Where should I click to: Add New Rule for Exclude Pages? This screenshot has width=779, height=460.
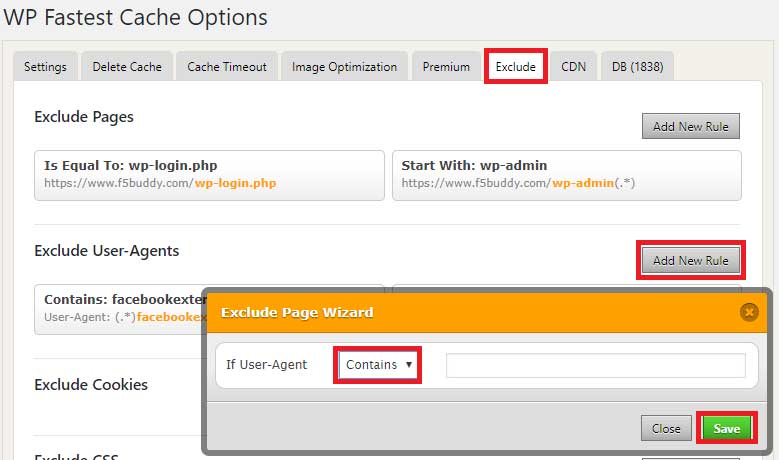[690, 126]
